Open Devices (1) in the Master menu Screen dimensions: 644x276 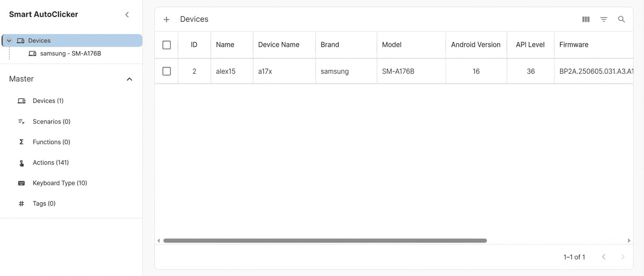point(48,101)
